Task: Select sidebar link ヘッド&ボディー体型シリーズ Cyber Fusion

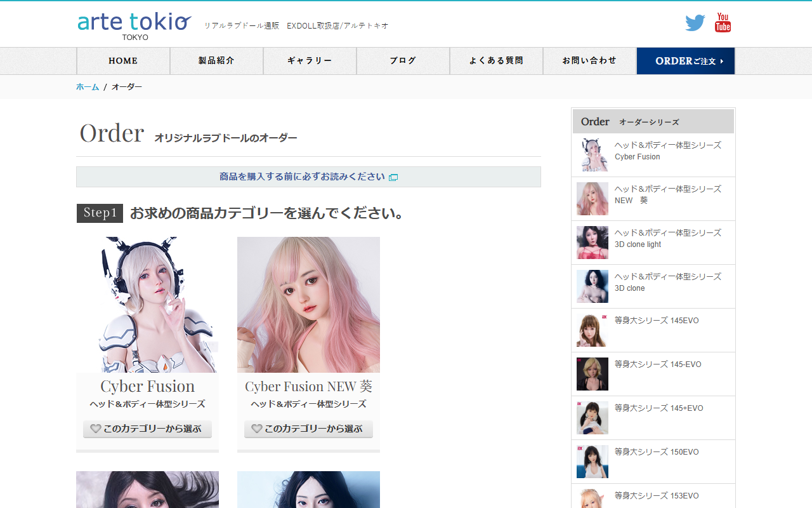Action: (668, 151)
